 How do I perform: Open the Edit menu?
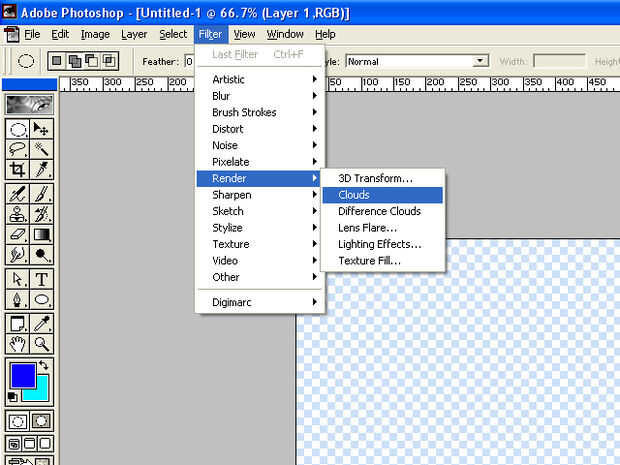(x=60, y=34)
